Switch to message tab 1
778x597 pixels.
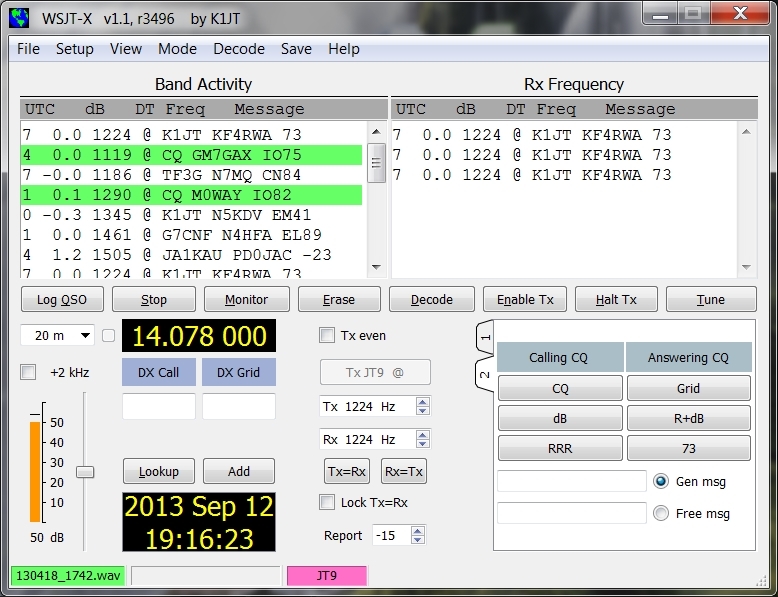pyautogui.click(x=485, y=339)
